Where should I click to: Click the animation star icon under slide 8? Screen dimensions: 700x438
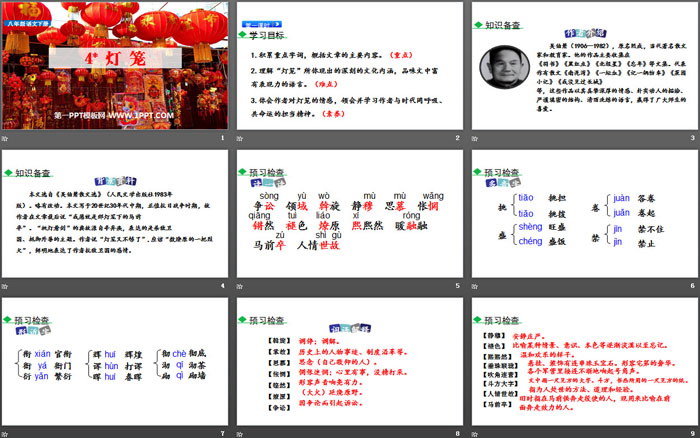click(x=240, y=434)
